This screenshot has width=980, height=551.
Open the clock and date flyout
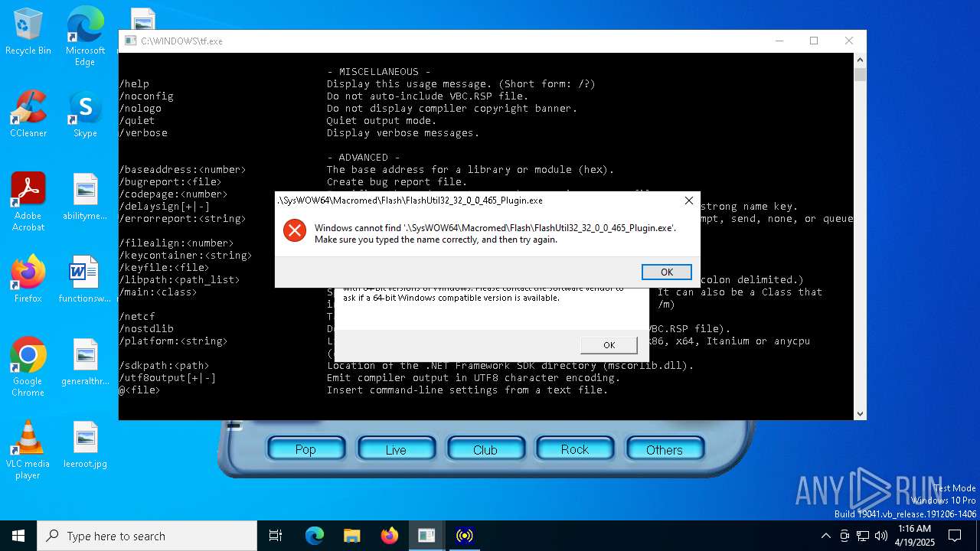click(914, 536)
